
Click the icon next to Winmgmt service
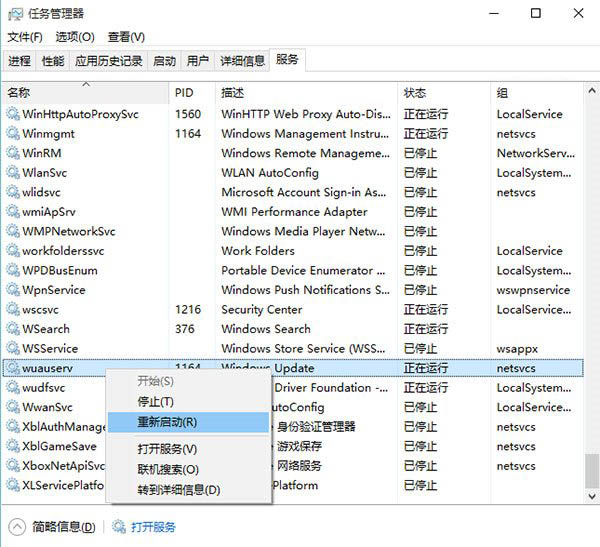(13, 134)
